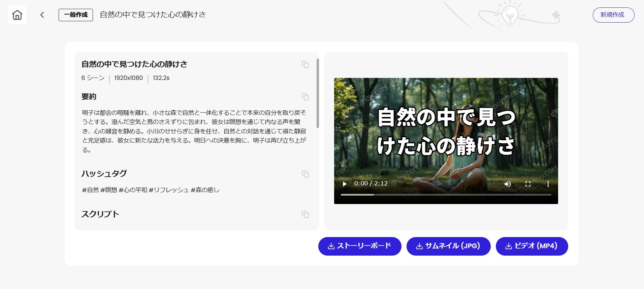Click the 新規作成 button

[613, 15]
